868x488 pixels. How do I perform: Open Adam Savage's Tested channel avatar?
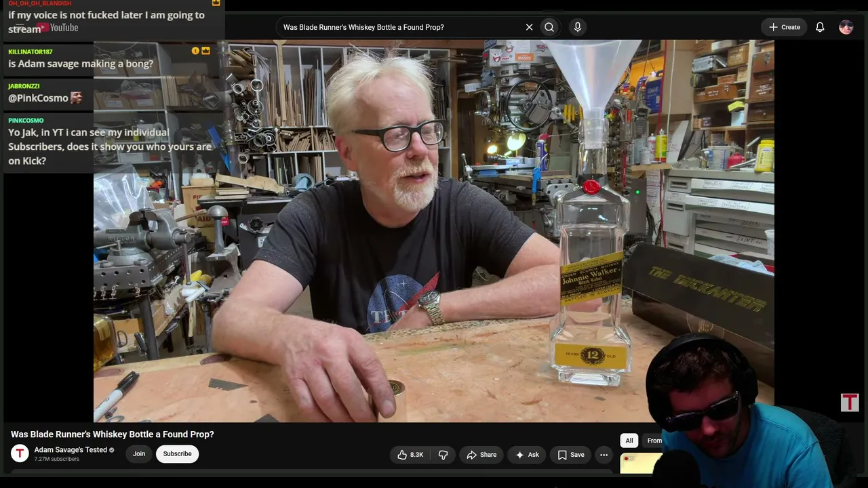(20, 453)
